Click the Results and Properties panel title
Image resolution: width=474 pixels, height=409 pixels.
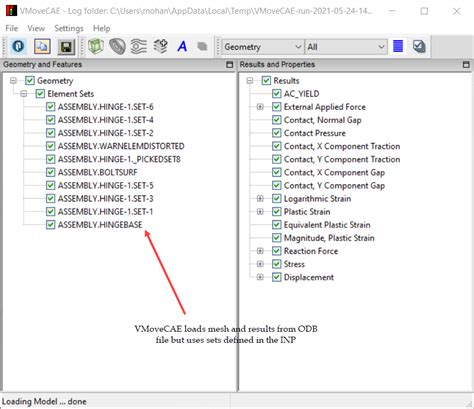pyautogui.click(x=277, y=64)
